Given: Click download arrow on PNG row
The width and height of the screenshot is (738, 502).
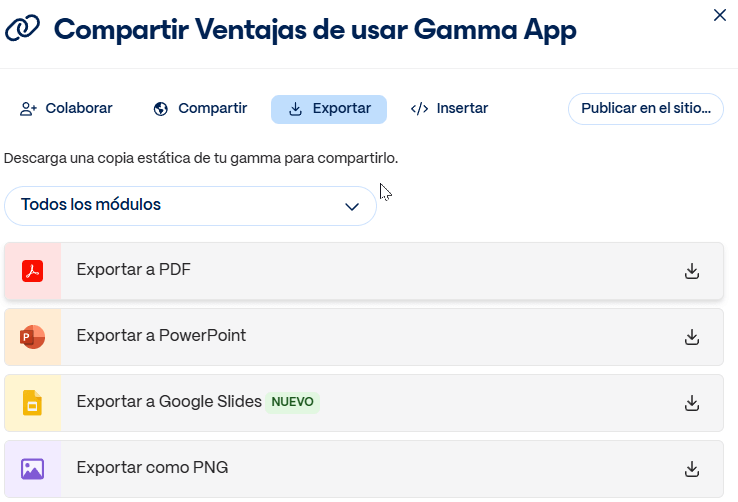Looking at the screenshot, I should pos(691,469).
